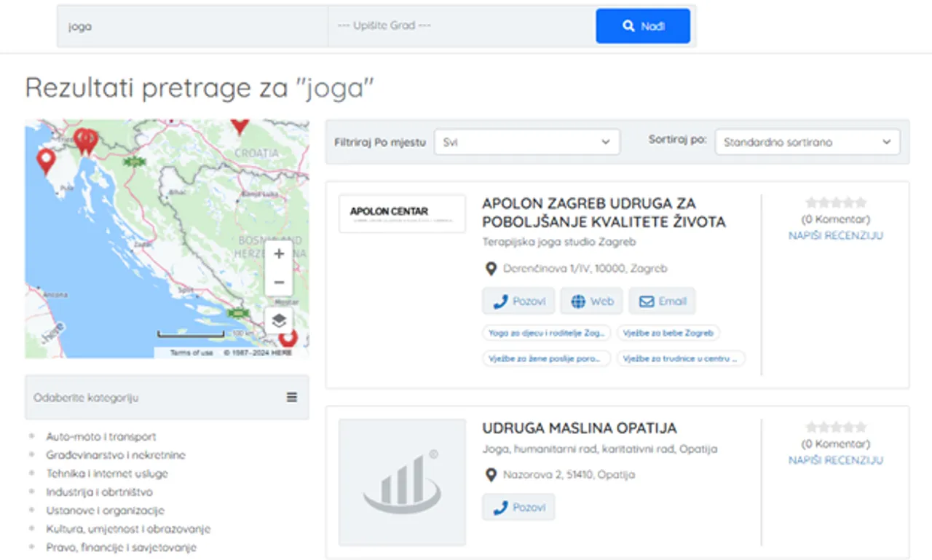Click NAPIŠI RECENZIJU for Apolon Zagreb
Image resolution: width=932 pixels, height=560 pixels.
pyautogui.click(x=836, y=236)
